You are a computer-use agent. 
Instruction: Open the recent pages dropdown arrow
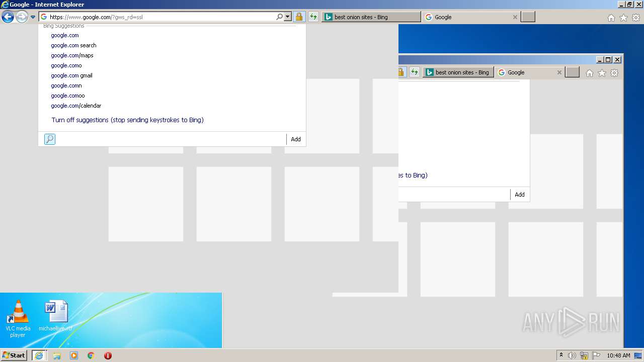tap(33, 17)
